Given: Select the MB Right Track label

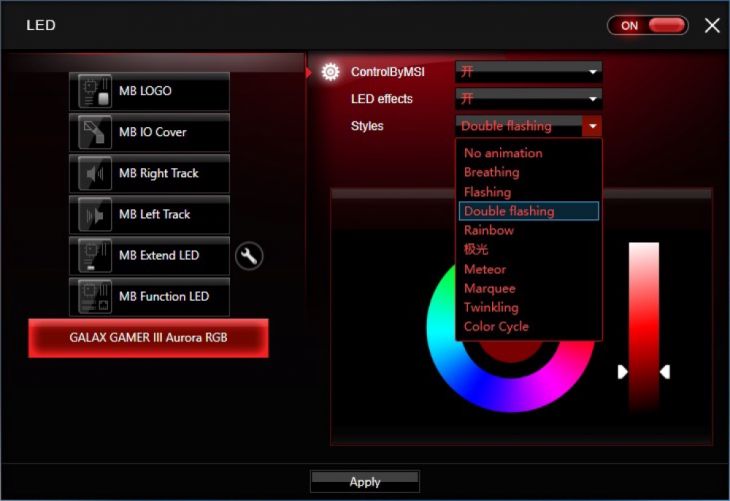Looking at the screenshot, I should (159, 173).
